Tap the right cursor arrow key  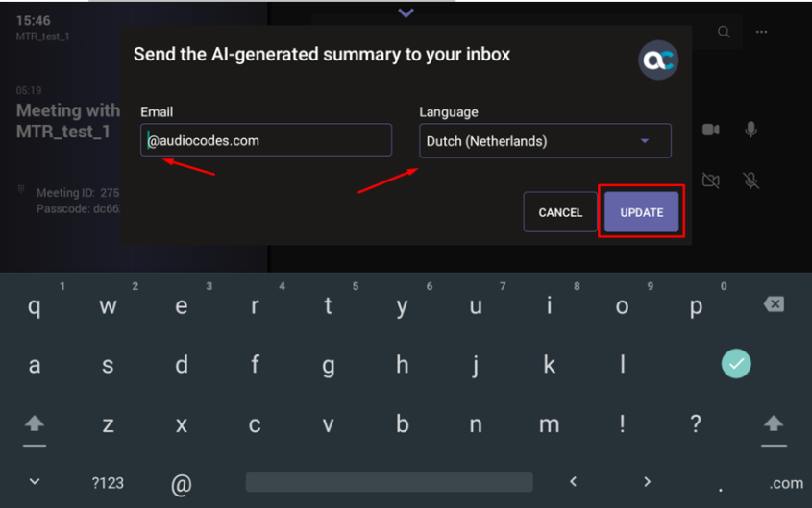(647, 481)
